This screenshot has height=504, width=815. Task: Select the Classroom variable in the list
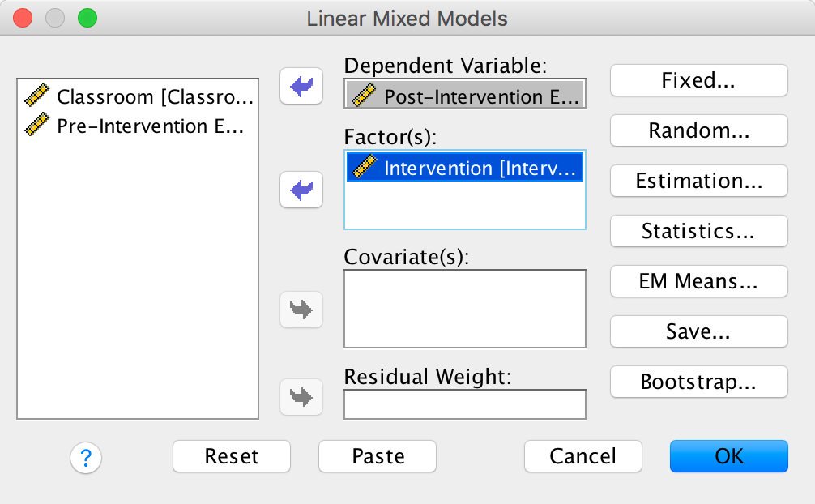coord(154,97)
